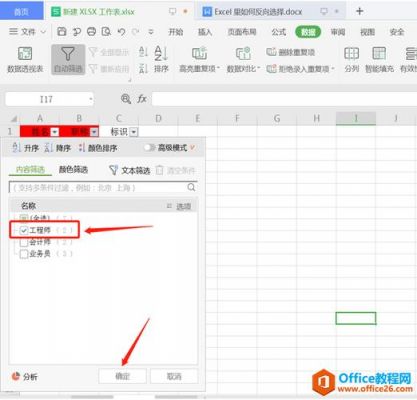Click the 高亮重复项 highlight duplicates icon
The image size is (417, 400).
pos(199,53)
